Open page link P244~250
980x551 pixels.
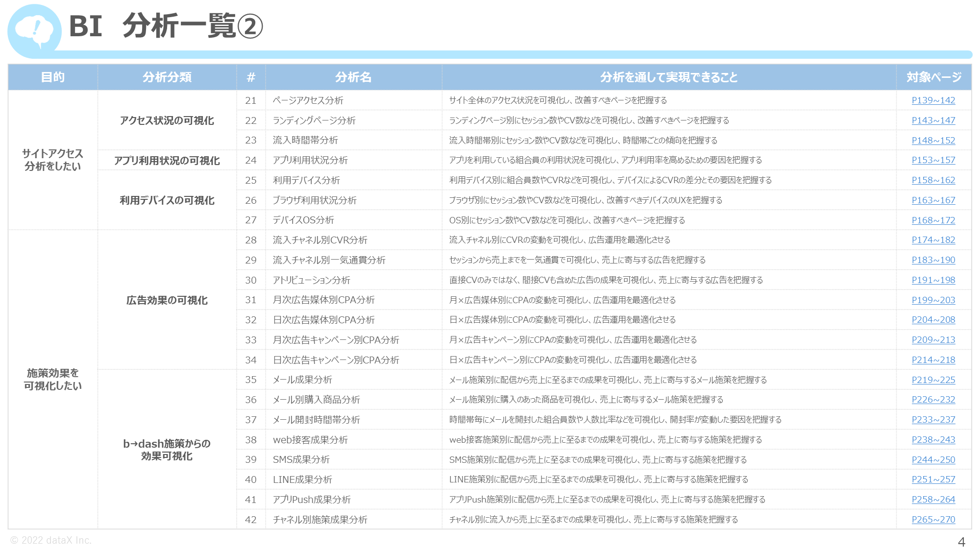coord(933,460)
